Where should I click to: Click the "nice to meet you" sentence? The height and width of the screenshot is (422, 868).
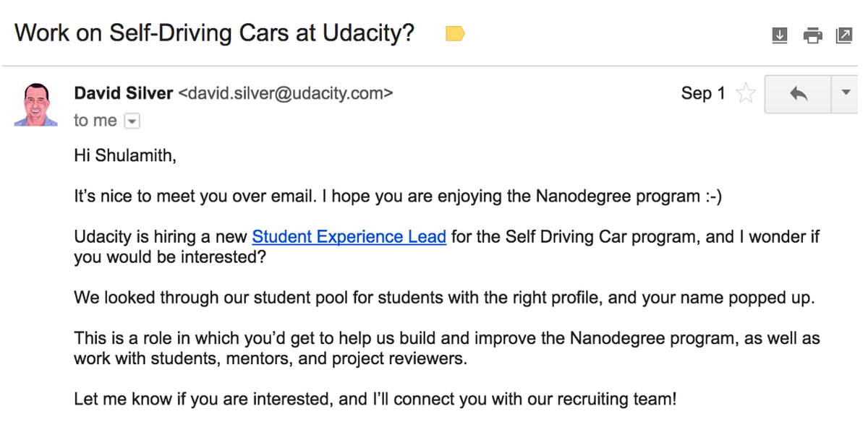pyautogui.click(x=398, y=196)
